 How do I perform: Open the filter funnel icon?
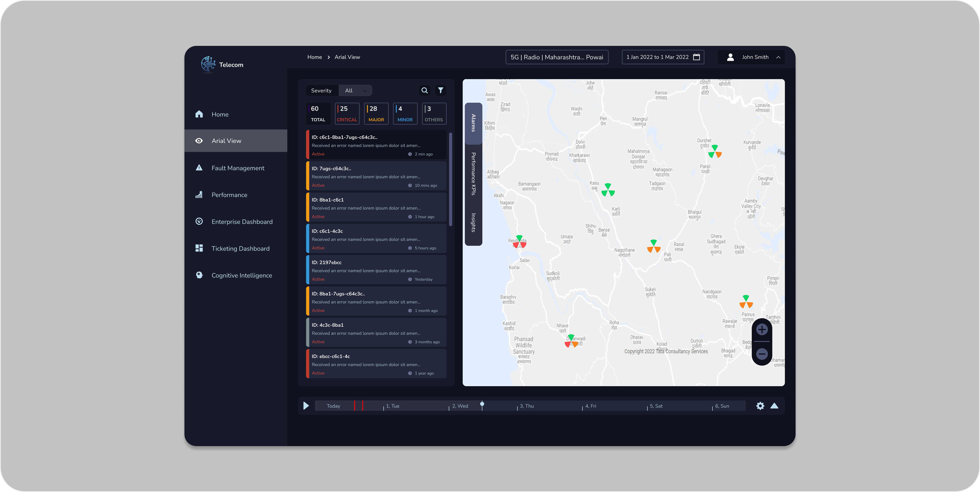pyautogui.click(x=440, y=91)
